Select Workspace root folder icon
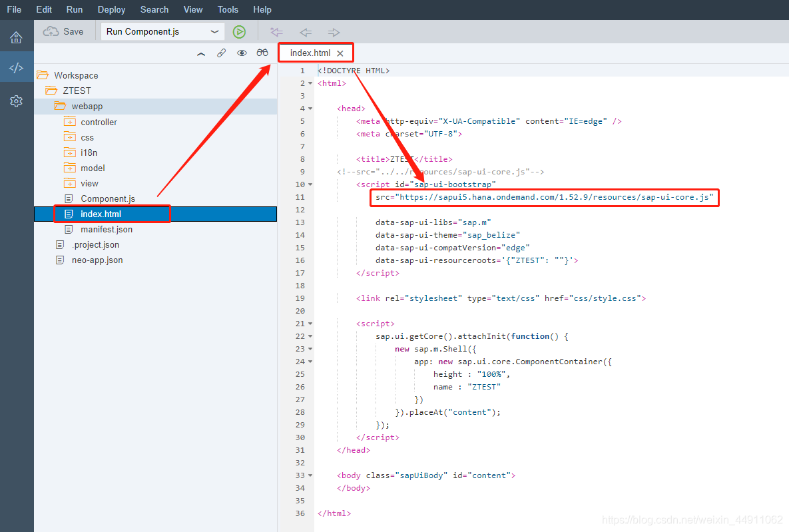This screenshot has height=532, width=789. (43, 75)
